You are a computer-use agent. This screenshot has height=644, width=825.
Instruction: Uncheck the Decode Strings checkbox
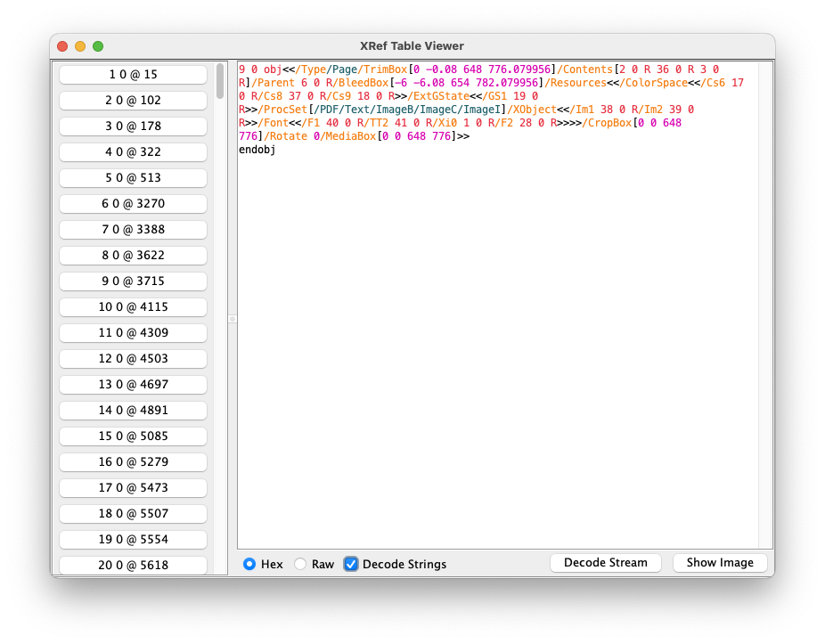351,564
